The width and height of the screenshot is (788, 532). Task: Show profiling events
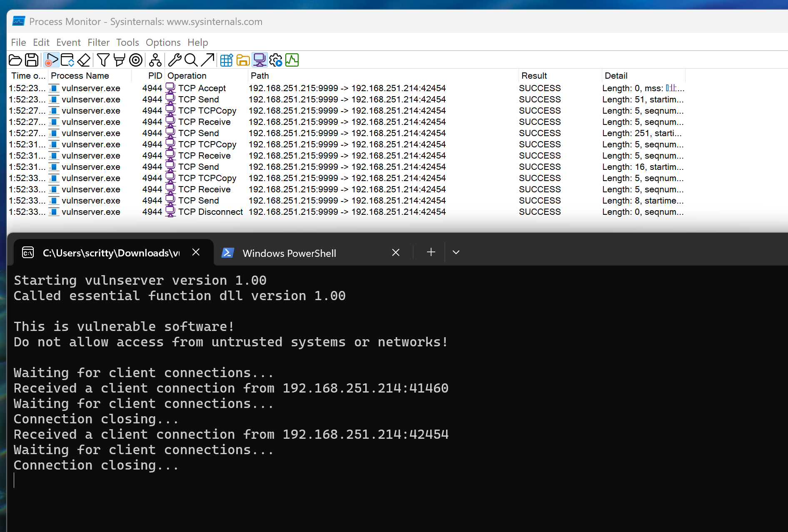click(x=292, y=60)
